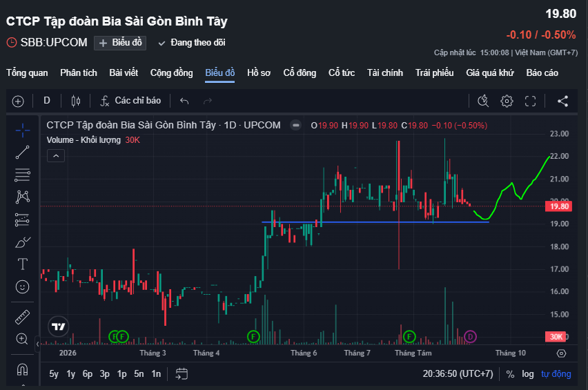Open the Bài viết tab

coord(124,72)
